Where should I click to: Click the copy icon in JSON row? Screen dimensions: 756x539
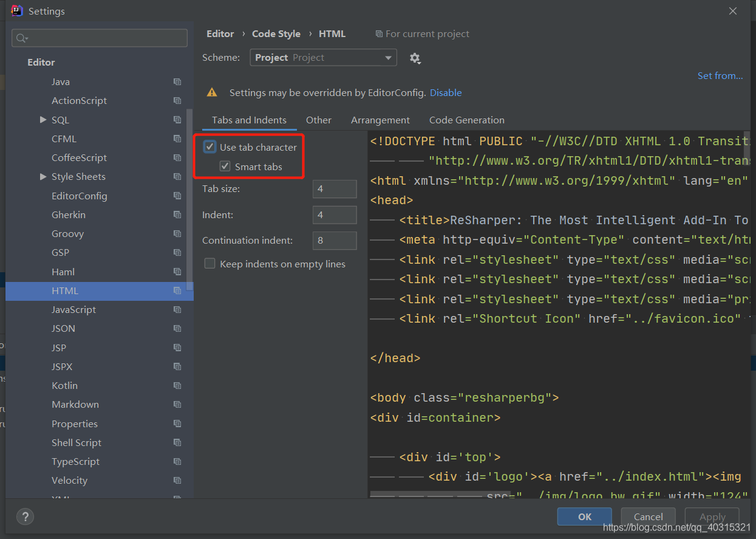click(x=177, y=329)
